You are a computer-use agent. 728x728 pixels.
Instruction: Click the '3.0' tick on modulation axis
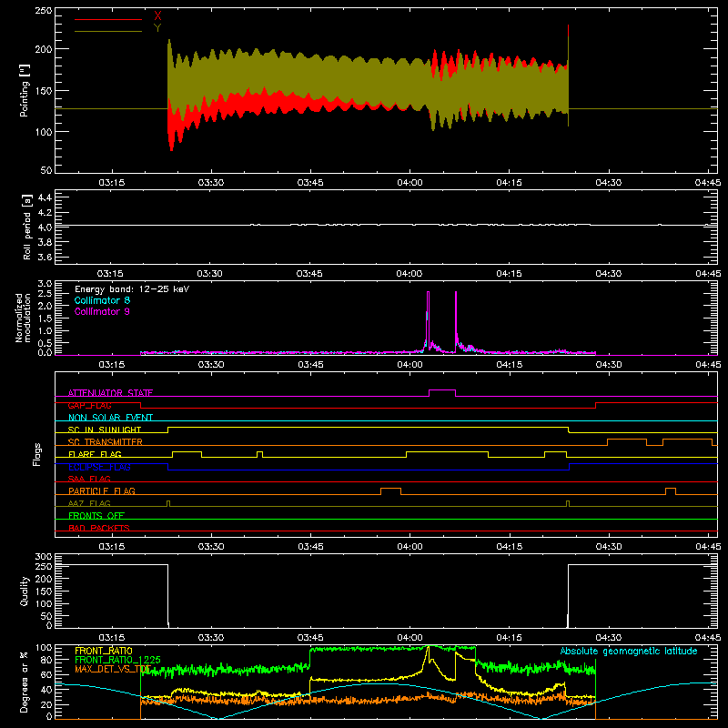[x=45, y=284]
